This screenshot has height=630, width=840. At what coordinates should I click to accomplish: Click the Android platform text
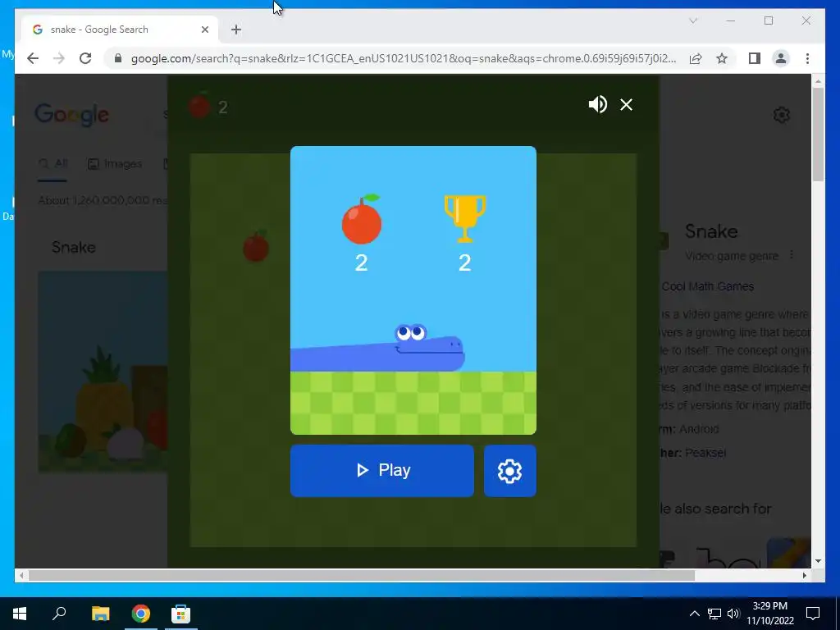point(699,429)
